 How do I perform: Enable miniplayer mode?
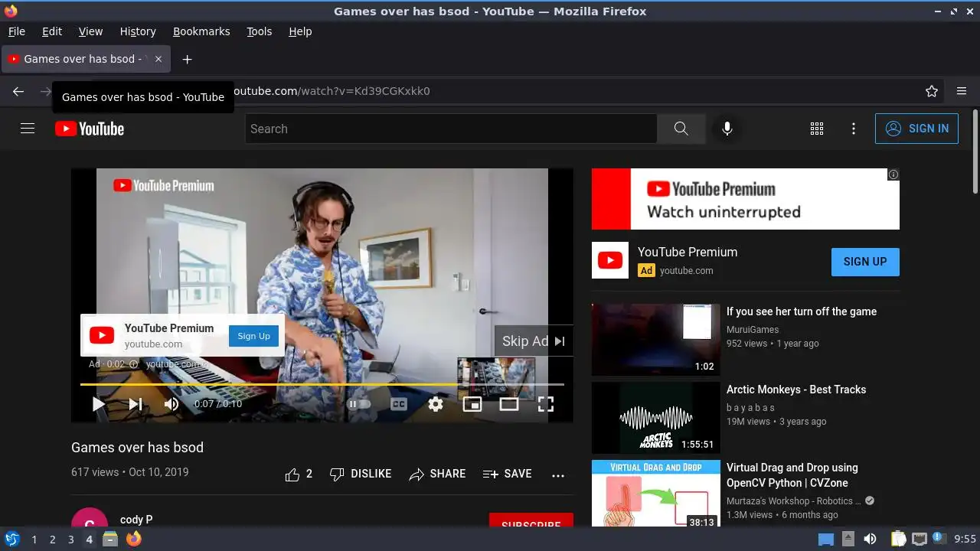click(472, 404)
